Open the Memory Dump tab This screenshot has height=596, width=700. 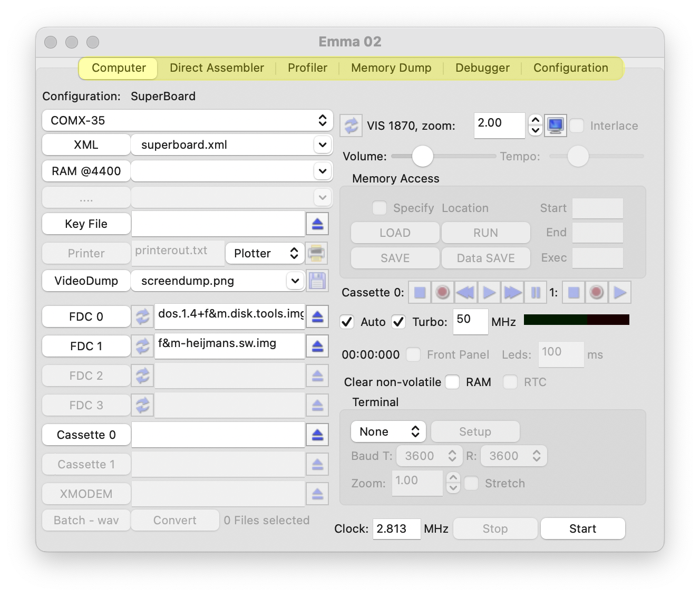pyautogui.click(x=391, y=68)
